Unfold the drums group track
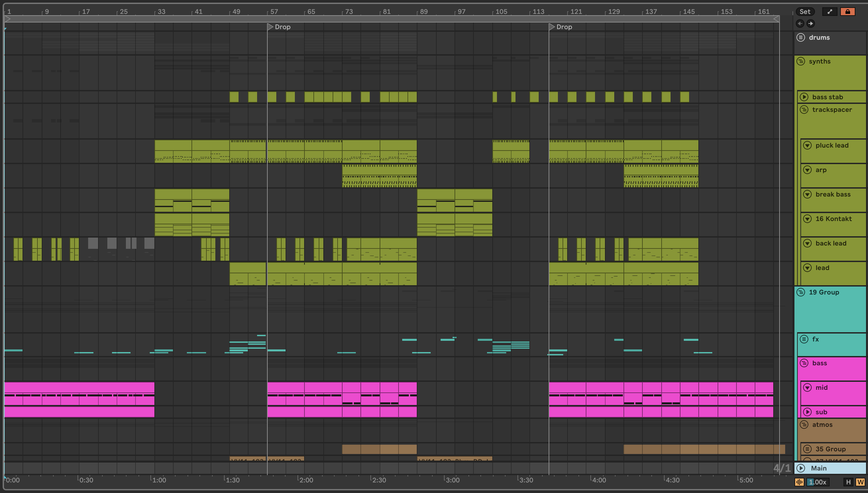Screen dimensions: 868x493 click(800, 37)
